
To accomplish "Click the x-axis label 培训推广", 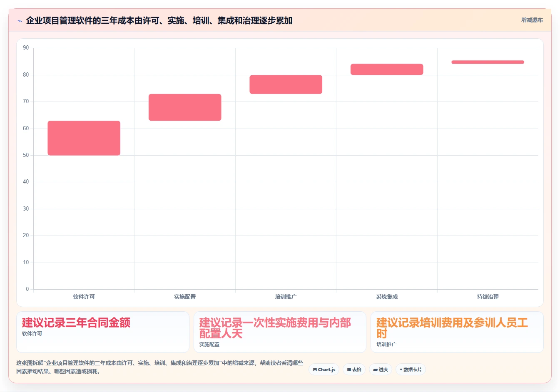I will tap(286, 297).
